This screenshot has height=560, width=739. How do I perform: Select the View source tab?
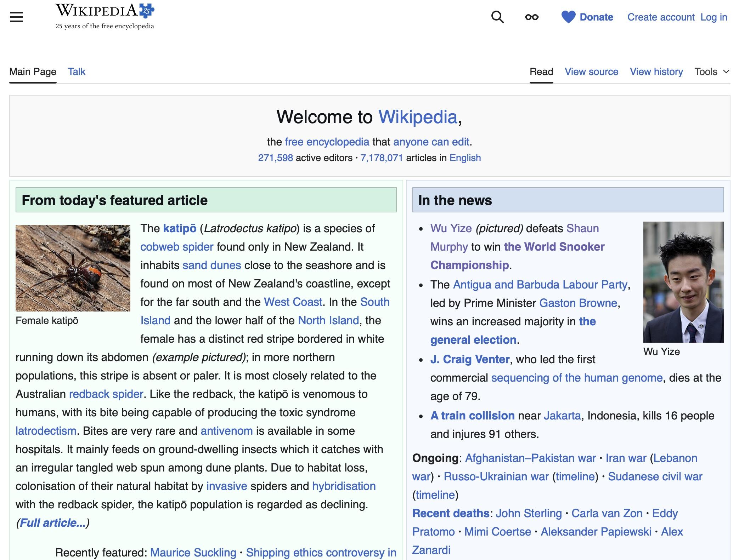click(x=591, y=72)
